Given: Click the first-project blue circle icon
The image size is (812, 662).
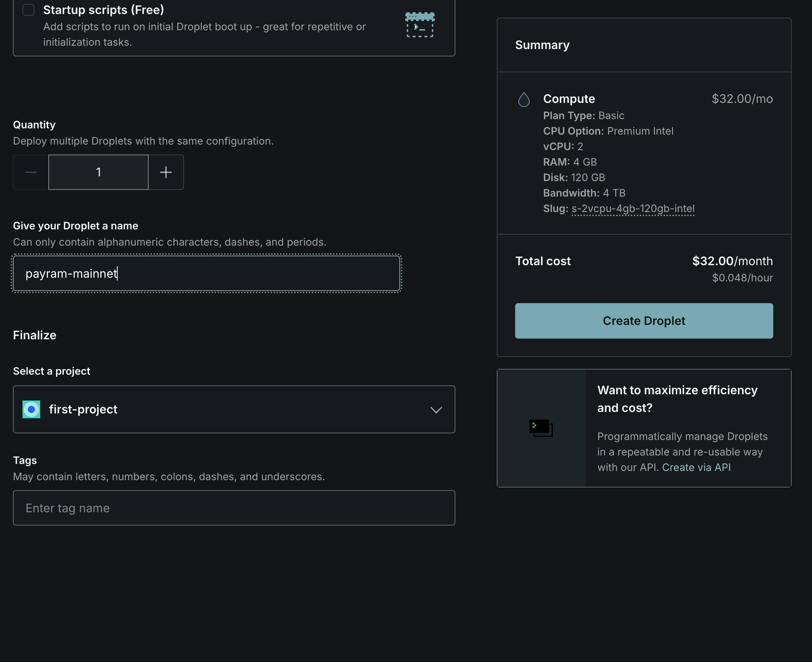Looking at the screenshot, I should 31,409.
